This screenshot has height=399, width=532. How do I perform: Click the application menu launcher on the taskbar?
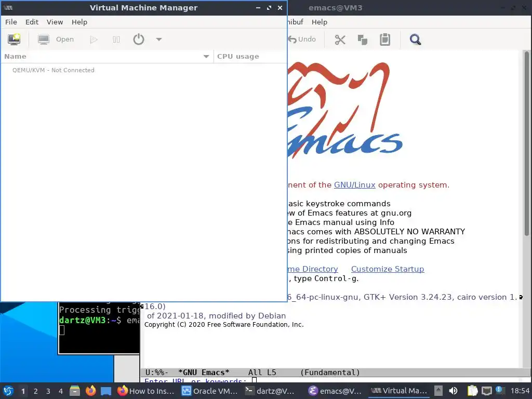click(8, 391)
